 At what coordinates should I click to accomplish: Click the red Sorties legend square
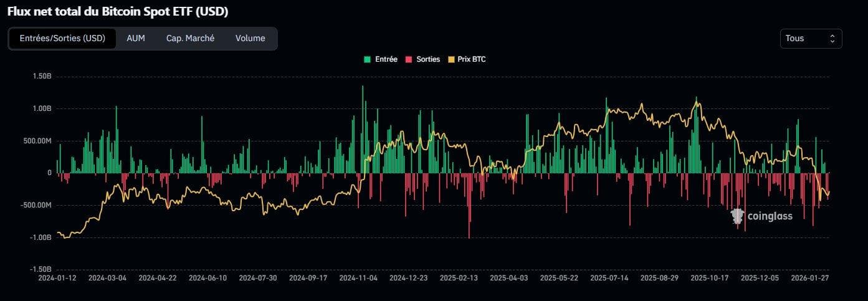(409, 59)
